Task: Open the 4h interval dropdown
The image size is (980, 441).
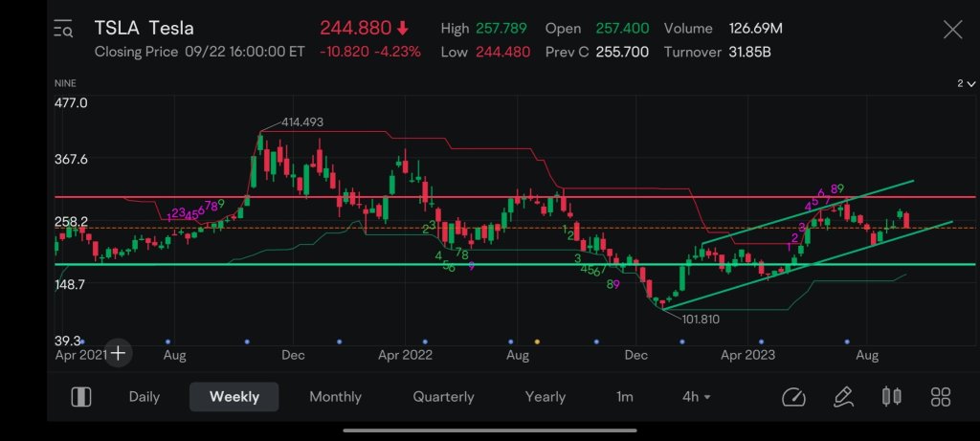Action: click(697, 397)
